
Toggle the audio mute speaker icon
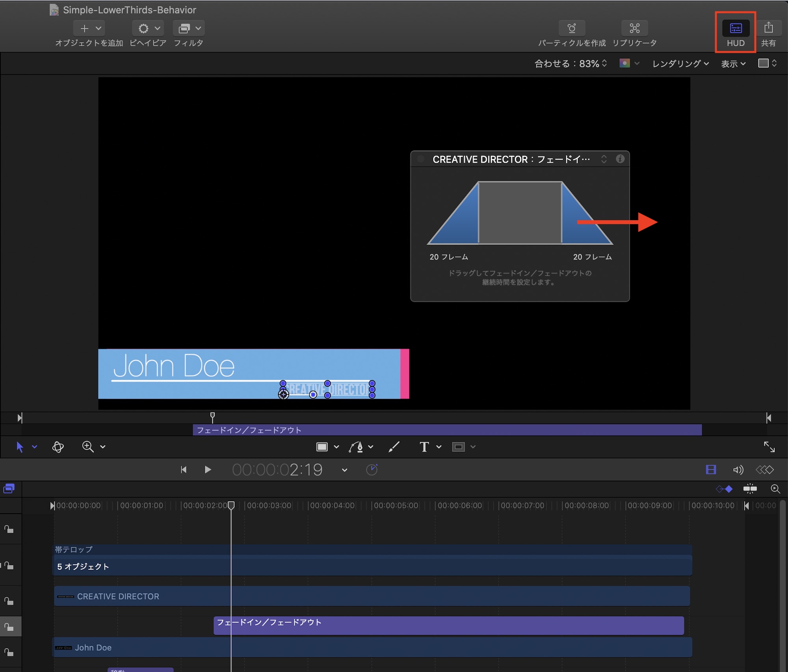tap(738, 470)
